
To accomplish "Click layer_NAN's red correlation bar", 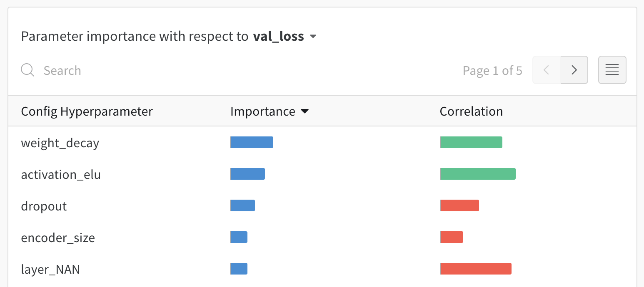I will pyautogui.click(x=475, y=269).
